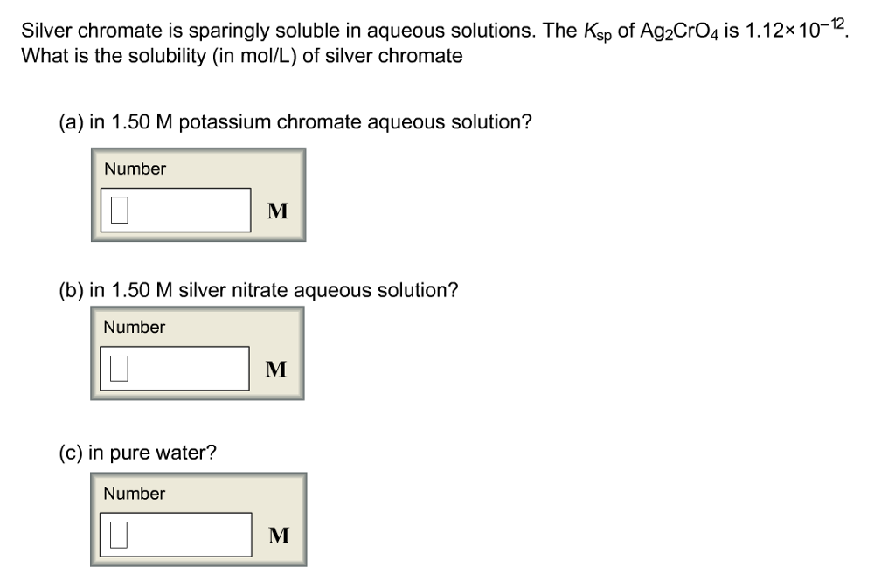895x588 pixels.
Task: Click inside the small cursor box of input (c)
Action: coord(118,533)
